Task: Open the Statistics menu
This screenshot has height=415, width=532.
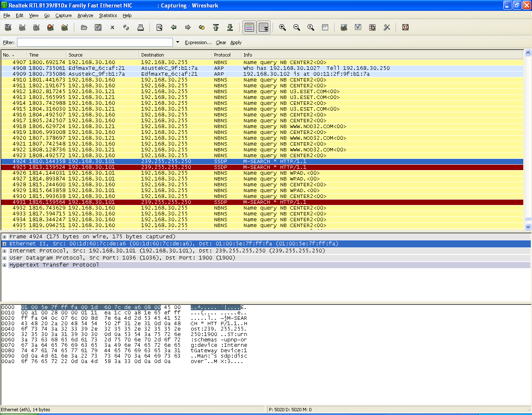Action: click(x=108, y=15)
